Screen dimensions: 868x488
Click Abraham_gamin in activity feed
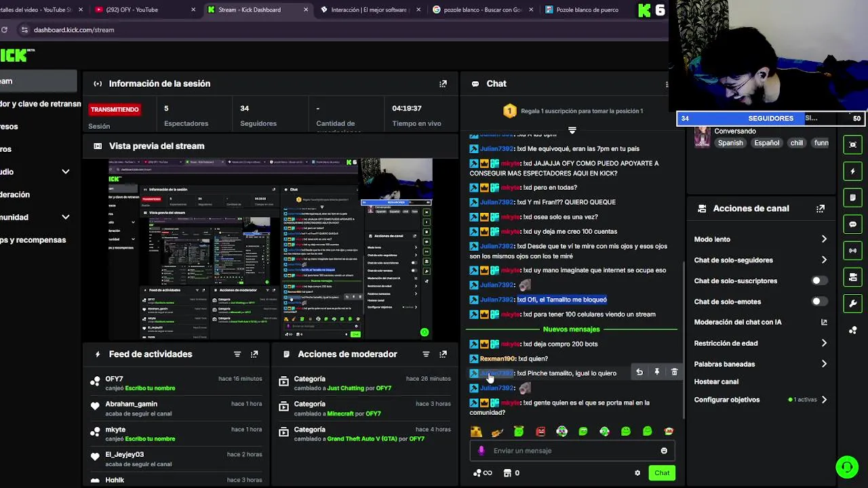131,404
